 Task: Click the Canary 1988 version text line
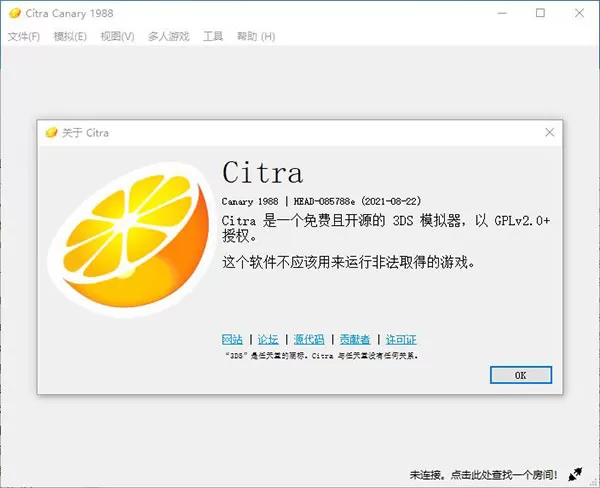tap(321, 201)
